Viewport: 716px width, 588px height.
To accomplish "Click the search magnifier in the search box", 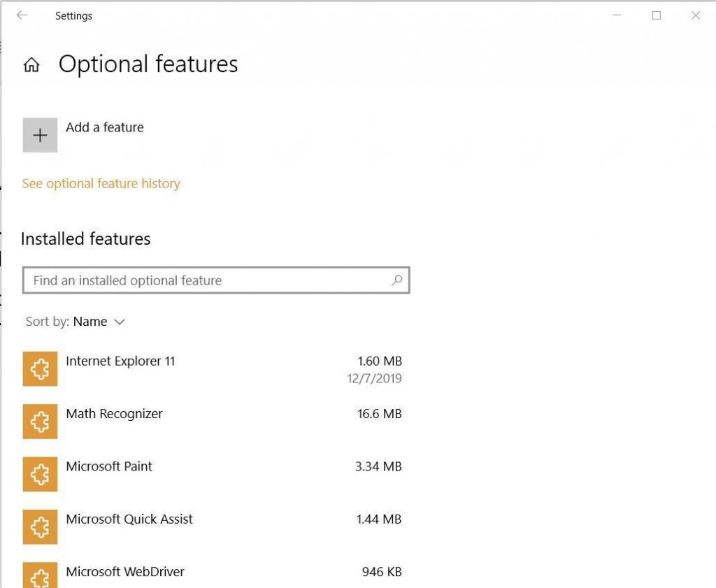I will tap(396, 280).
